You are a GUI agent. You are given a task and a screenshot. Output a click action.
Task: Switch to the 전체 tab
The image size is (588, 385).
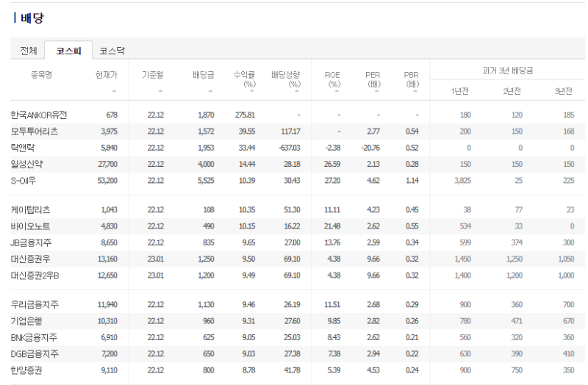(29, 51)
